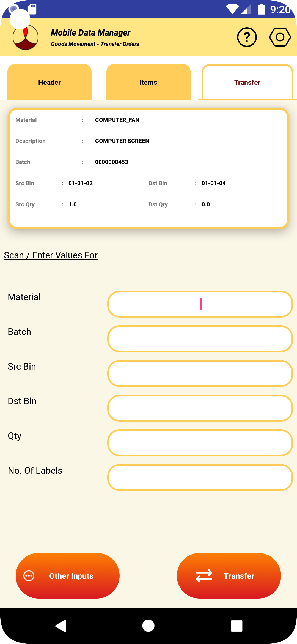Focus the Qty input field
This screenshot has height=644, width=297.
[x=200, y=443]
